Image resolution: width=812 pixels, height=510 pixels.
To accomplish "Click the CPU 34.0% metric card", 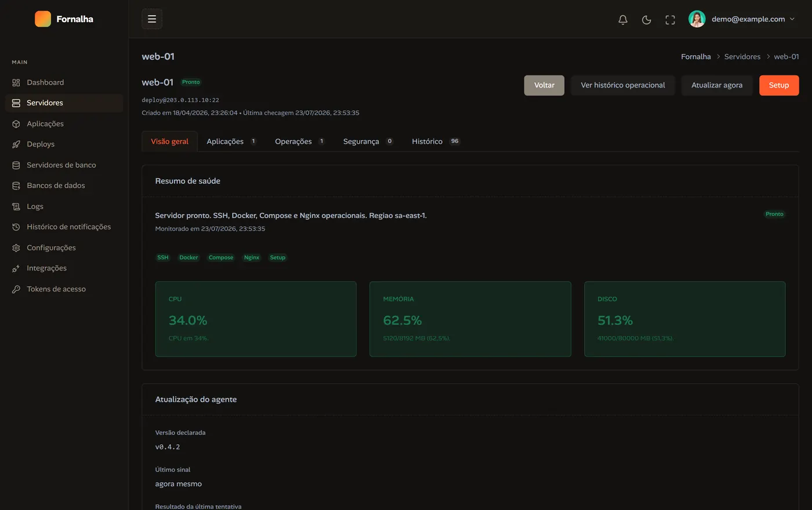I will pos(256,319).
